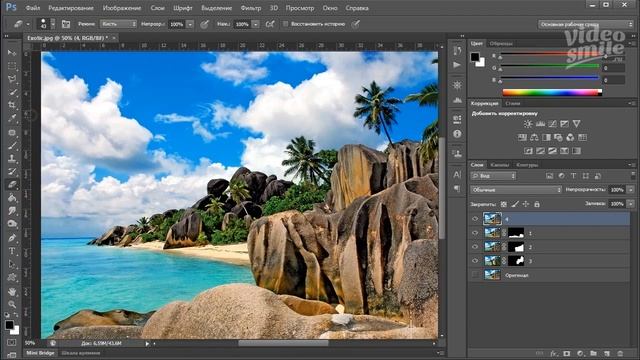Open the layer filter Вид dropdown
Image resolution: width=640 pixels, height=360 pixels.
(493, 176)
